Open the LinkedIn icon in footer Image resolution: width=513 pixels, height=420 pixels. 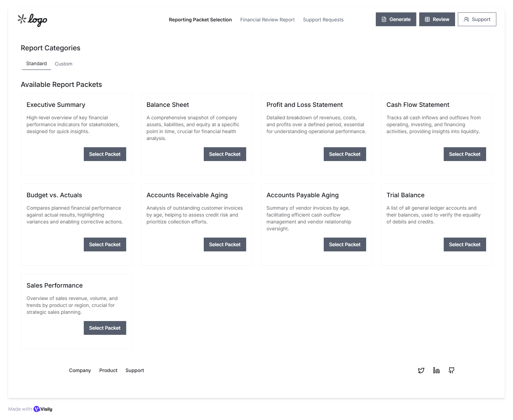pyautogui.click(x=436, y=370)
